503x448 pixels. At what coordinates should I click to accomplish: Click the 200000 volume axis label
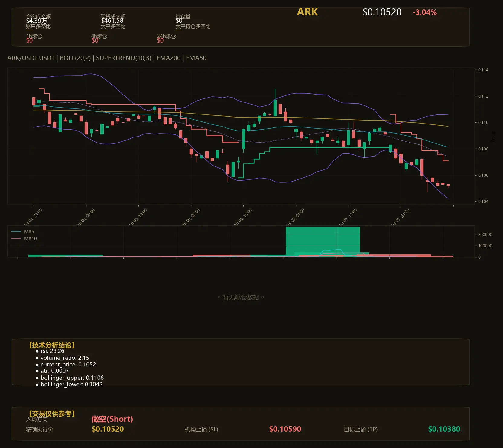click(x=485, y=234)
